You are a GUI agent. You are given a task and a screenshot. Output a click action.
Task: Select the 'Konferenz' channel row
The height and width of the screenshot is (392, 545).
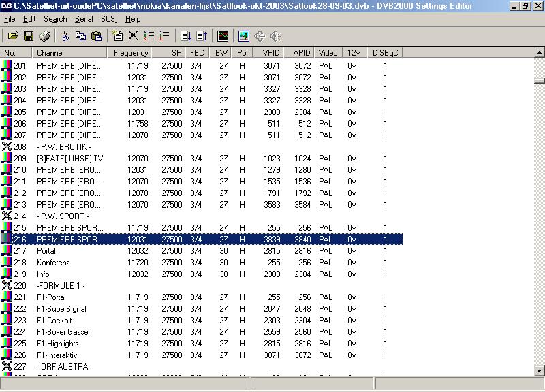tap(202, 263)
